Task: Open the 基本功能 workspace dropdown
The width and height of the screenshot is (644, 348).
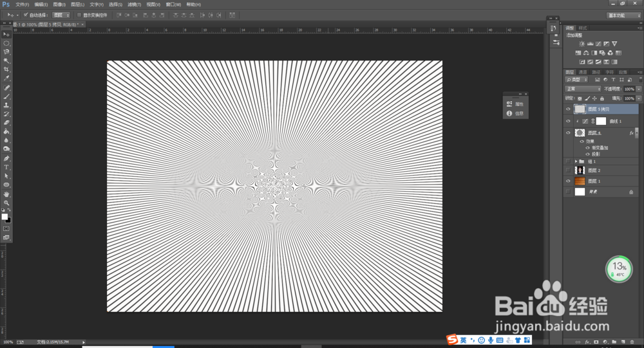Action: (x=624, y=15)
